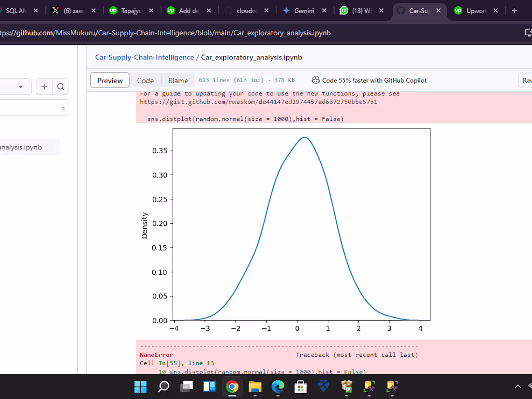Click the plus icon next to sidebar search
This screenshot has height=399, width=532.
pos(44,87)
